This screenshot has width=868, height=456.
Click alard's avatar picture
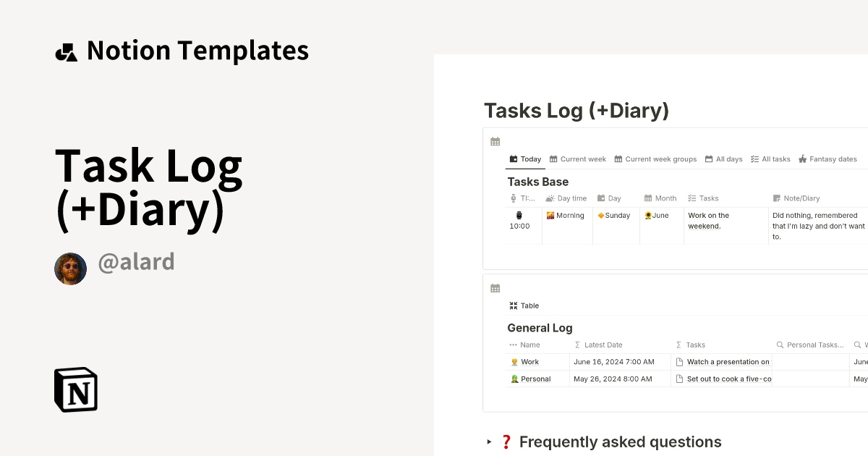pyautogui.click(x=70, y=268)
